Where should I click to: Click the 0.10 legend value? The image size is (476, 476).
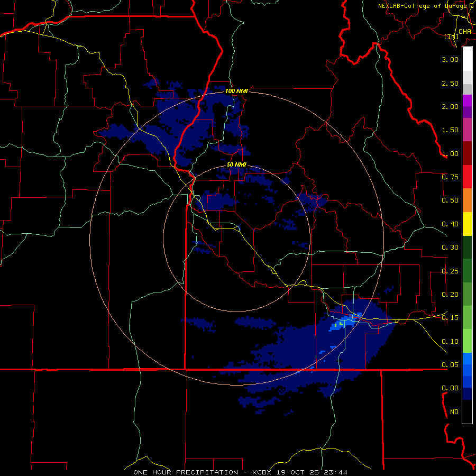coord(450,342)
